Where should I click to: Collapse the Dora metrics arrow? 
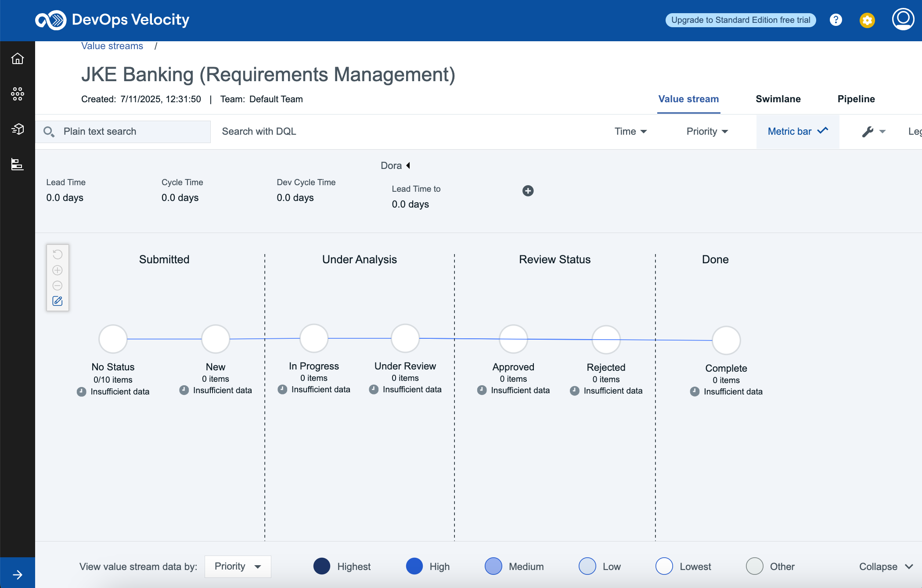[408, 165]
